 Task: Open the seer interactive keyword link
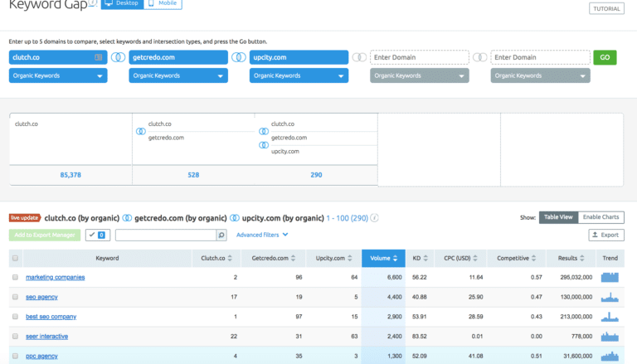[x=46, y=337]
